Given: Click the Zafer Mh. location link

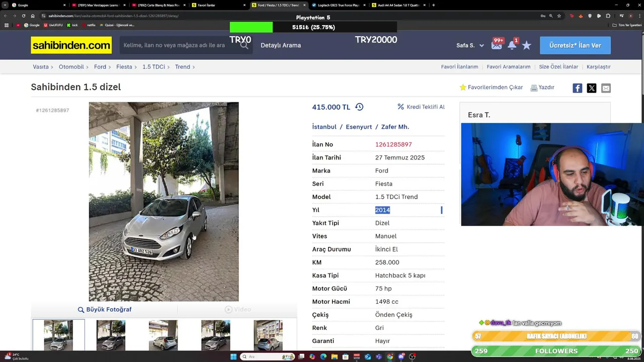Looking at the screenshot, I should pyautogui.click(x=395, y=127).
